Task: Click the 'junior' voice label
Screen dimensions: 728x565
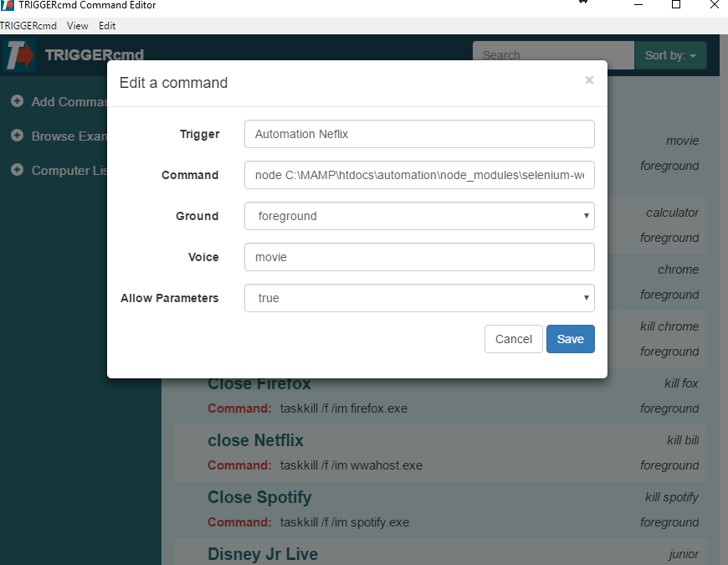Action: click(684, 554)
